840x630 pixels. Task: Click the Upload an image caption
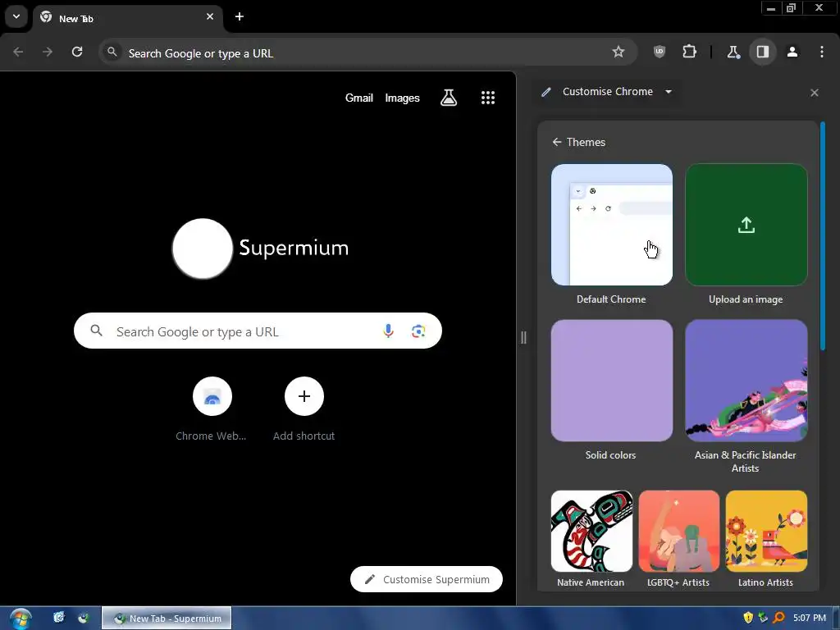(746, 299)
